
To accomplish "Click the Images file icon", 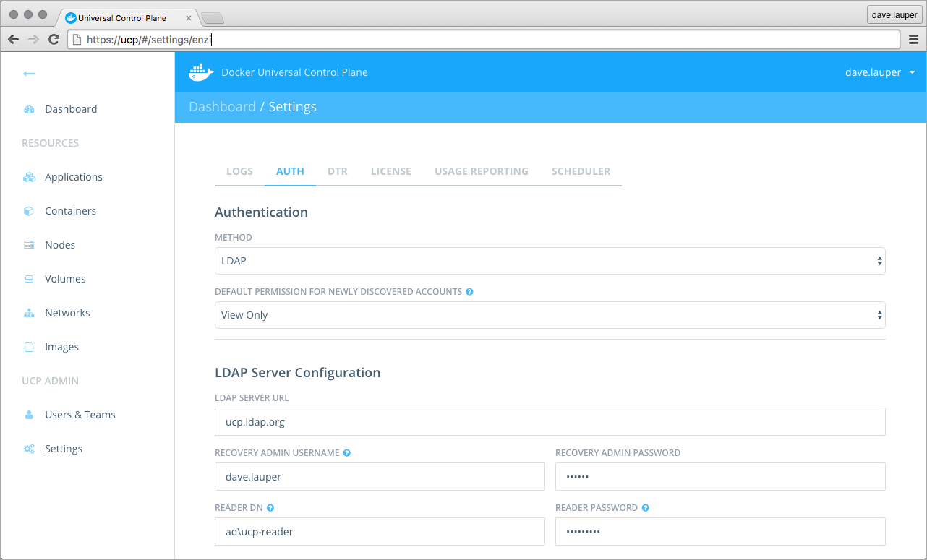I will 29,348.
